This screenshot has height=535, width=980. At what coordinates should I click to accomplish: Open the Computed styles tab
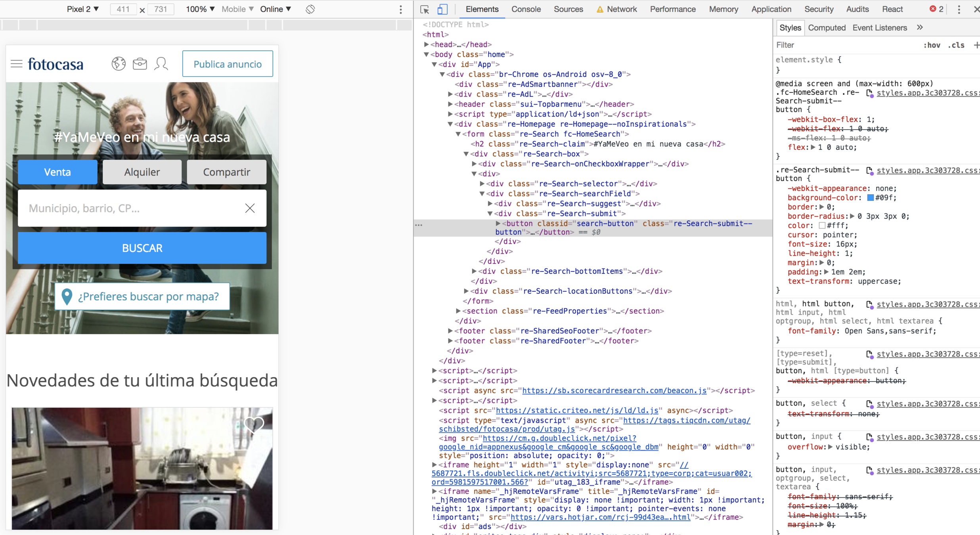coord(827,28)
